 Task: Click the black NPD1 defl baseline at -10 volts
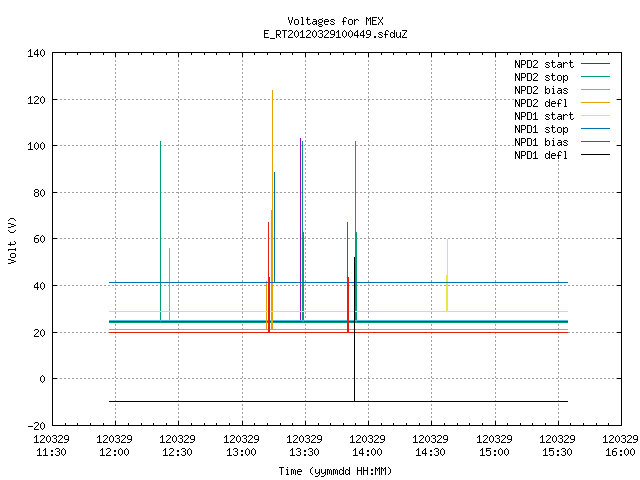click(338, 402)
